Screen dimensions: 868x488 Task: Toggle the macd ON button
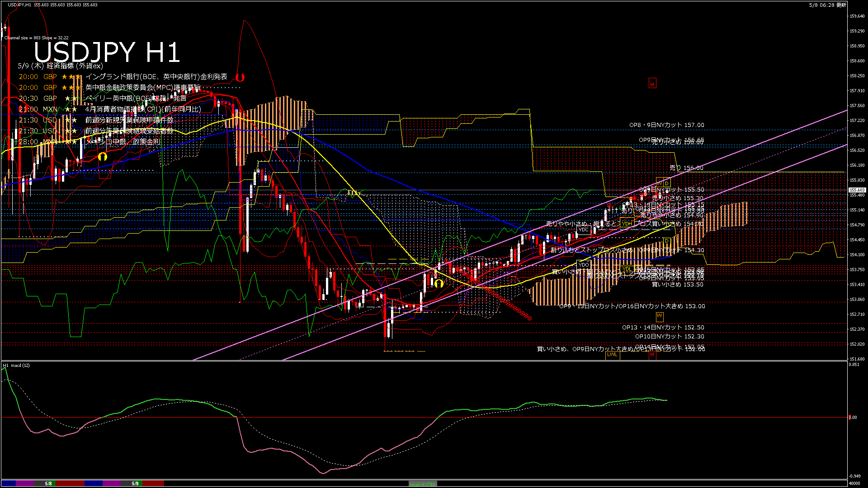(x=423, y=484)
